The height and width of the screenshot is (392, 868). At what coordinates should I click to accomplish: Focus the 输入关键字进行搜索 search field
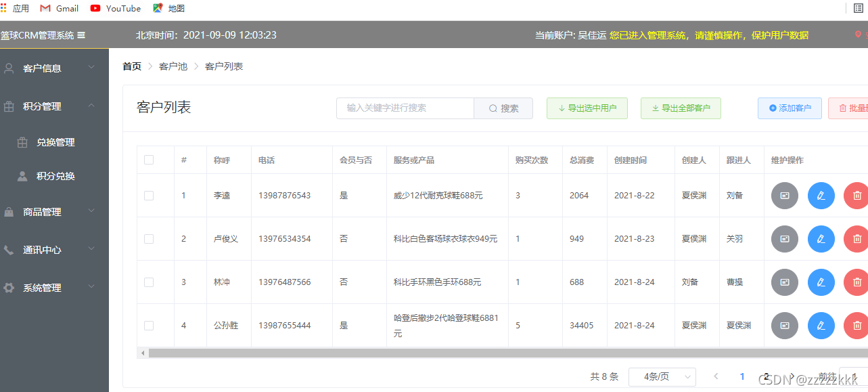(x=405, y=108)
